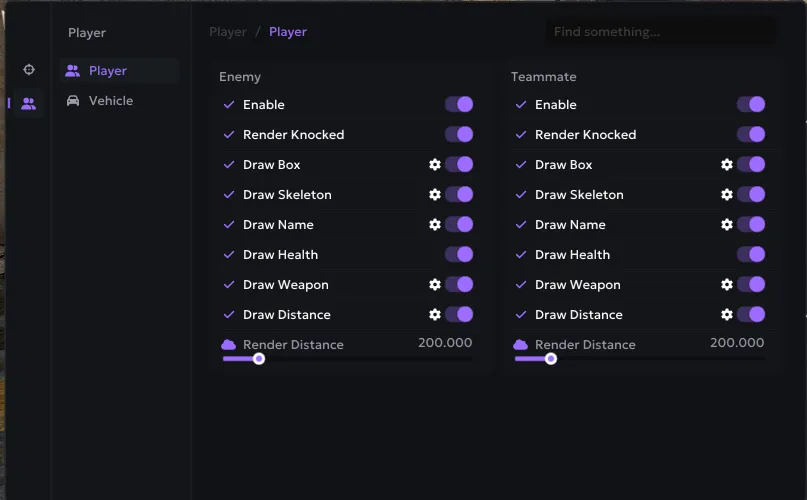Toggle the Enemy Enable switch

459,105
